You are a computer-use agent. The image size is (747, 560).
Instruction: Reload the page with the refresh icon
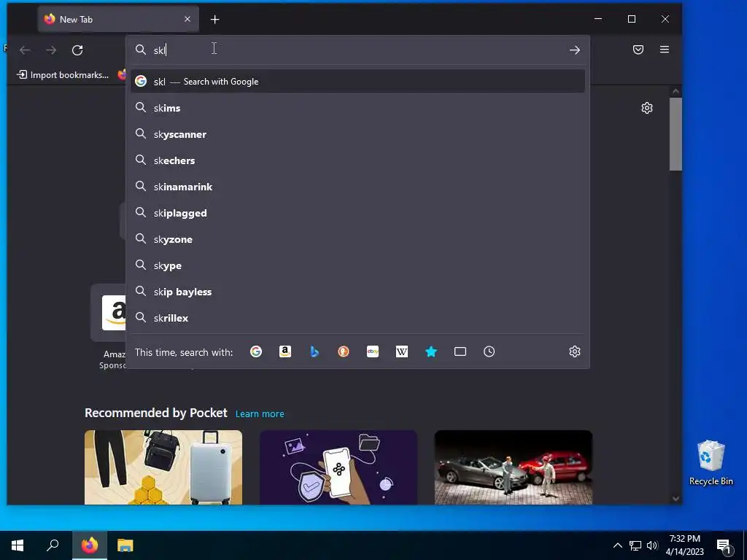pos(77,50)
